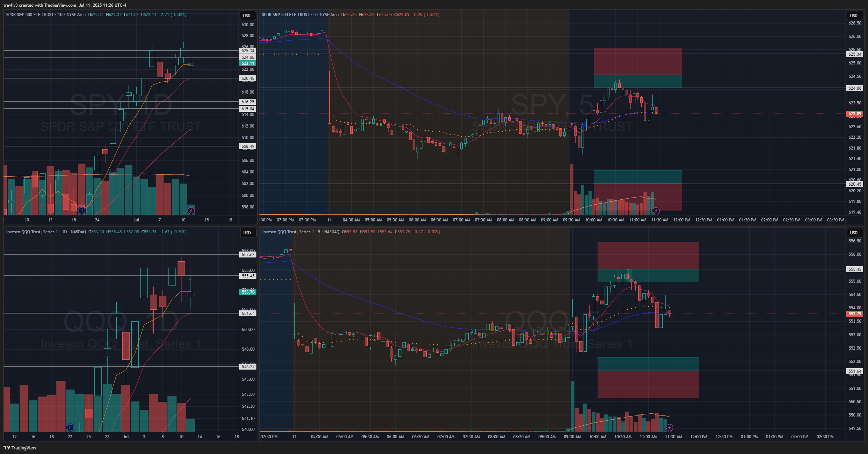Click the dividend 'D' marker on QQQ daily chart
Image resolution: width=868 pixels, height=454 pixels.
click(70, 427)
